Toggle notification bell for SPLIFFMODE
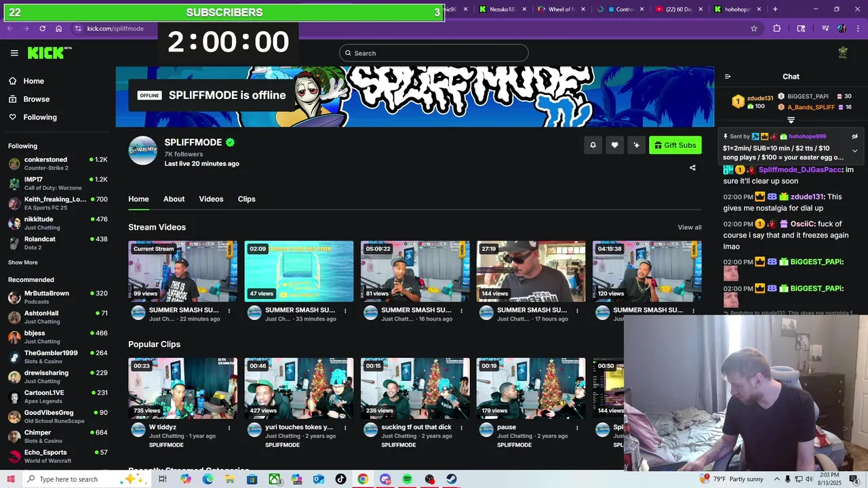 coord(593,145)
